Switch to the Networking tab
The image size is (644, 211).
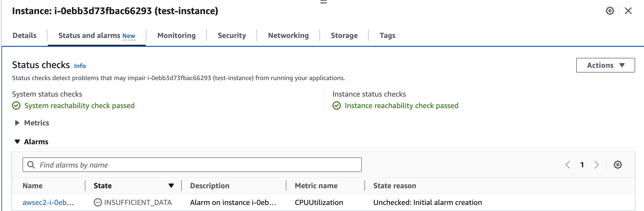pyautogui.click(x=288, y=35)
